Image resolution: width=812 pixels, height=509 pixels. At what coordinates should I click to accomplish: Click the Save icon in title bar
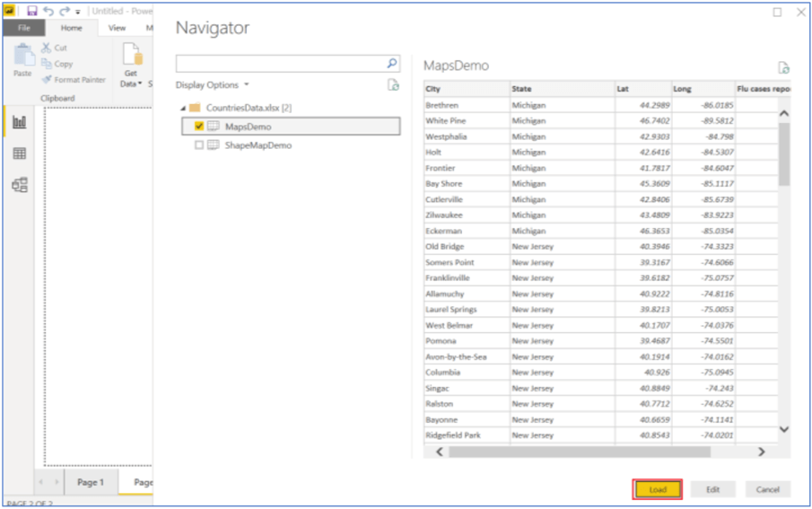32,11
